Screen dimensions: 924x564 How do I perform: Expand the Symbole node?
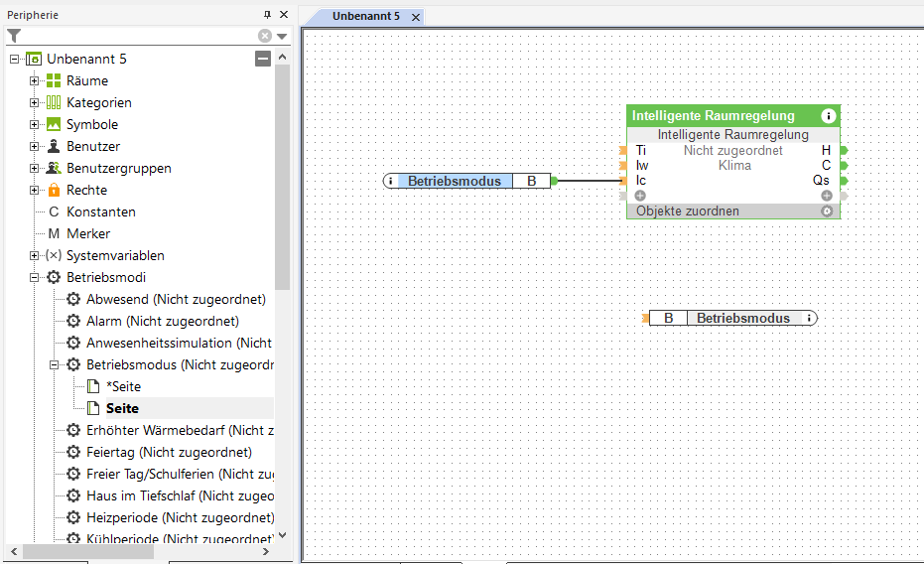point(34,124)
